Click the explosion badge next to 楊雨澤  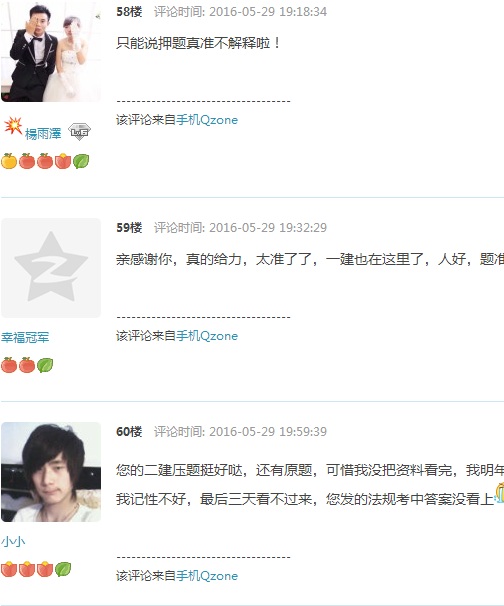[x=13, y=126]
